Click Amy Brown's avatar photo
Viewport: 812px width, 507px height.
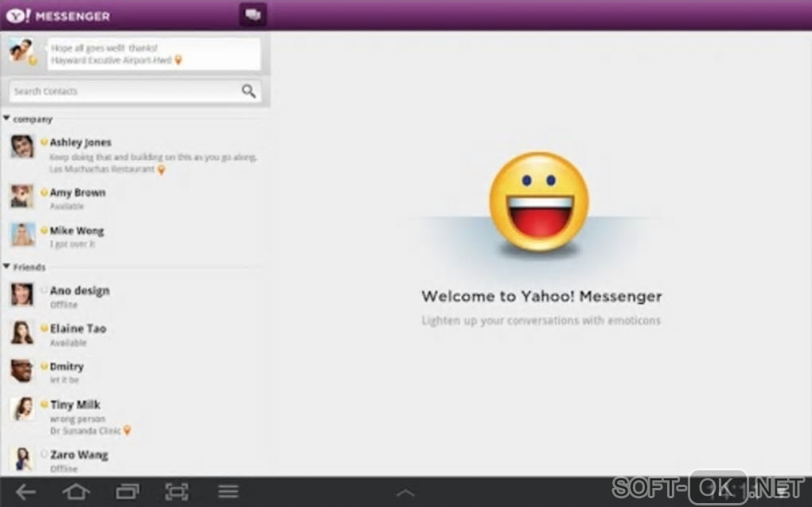[x=22, y=197]
